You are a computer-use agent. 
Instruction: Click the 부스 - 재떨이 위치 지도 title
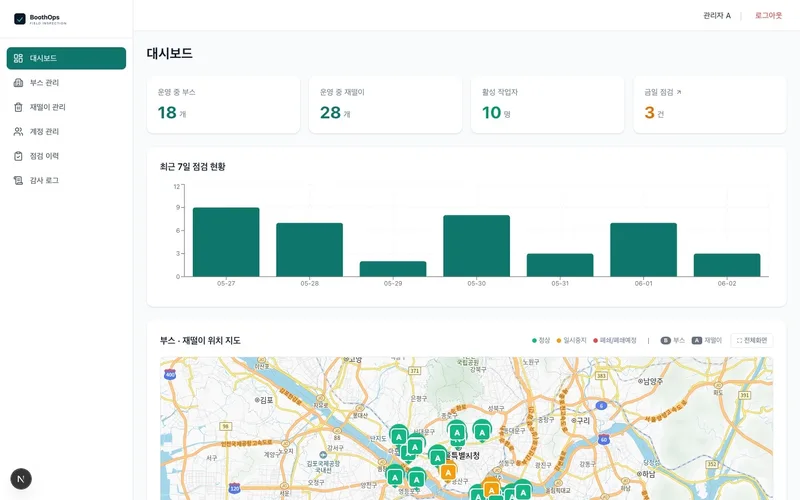point(200,341)
